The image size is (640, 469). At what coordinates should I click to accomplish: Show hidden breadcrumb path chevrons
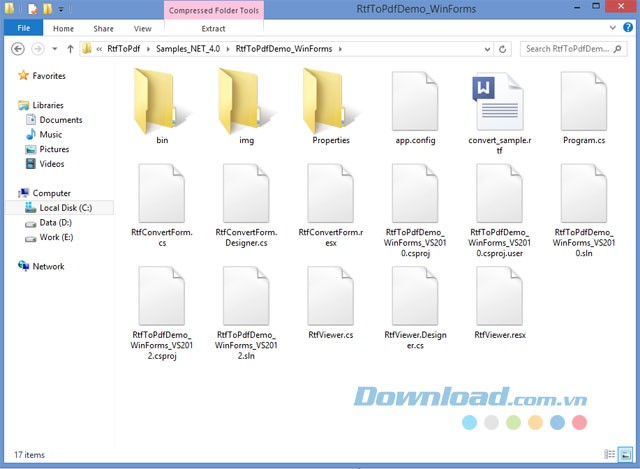click(99, 49)
